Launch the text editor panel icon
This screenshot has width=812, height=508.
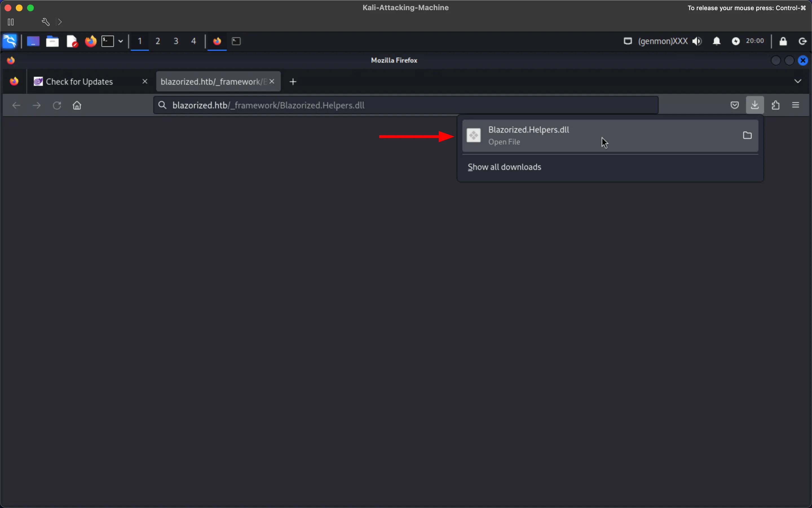tap(72, 41)
